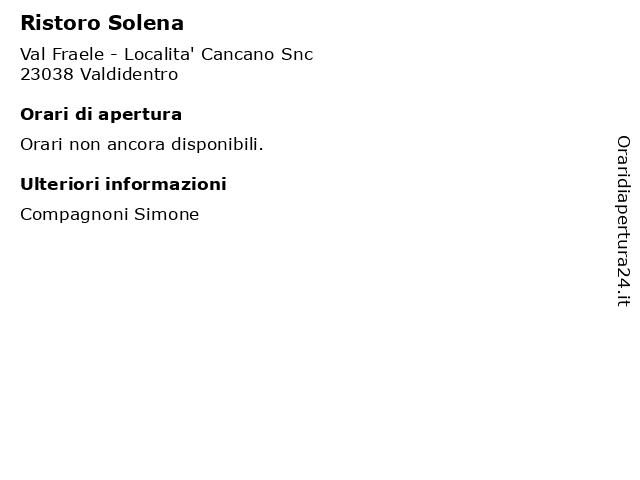Click the Ulteriori informazioni heading
Screen dimensions: 640x480
tap(123, 184)
